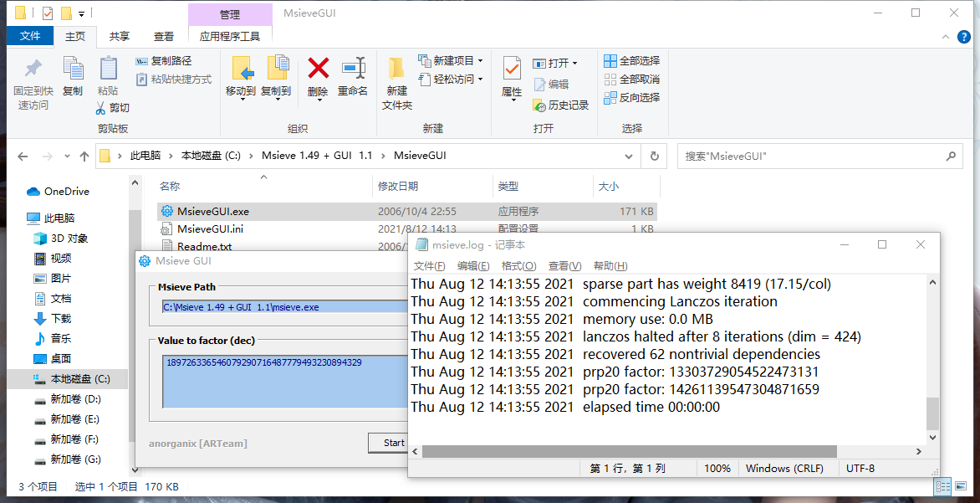Click the Back navigation arrow

click(23, 157)
